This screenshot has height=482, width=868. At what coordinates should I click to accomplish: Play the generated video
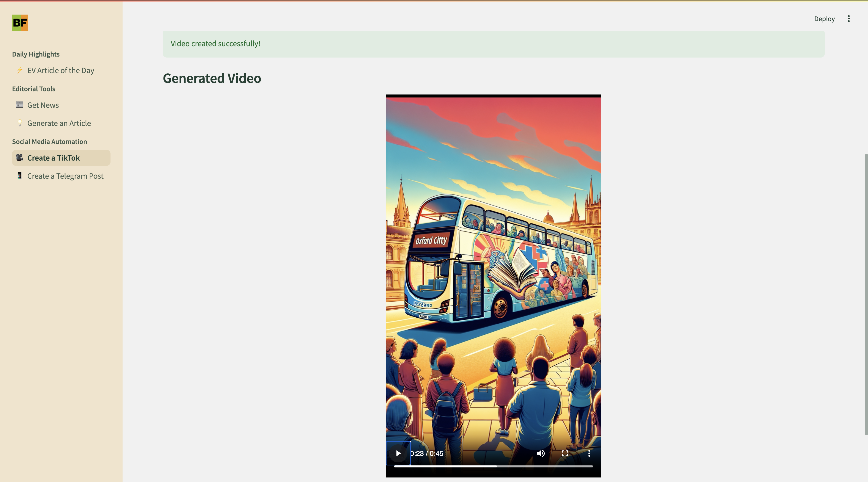click(x=398, y=453)
